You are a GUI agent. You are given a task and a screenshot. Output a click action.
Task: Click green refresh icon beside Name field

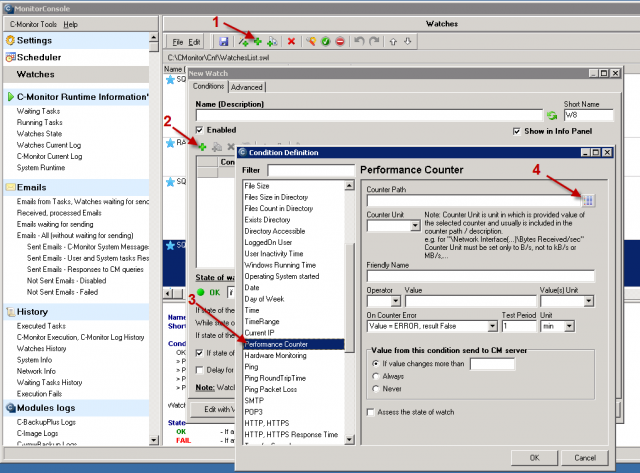click(x=552, y=115)
